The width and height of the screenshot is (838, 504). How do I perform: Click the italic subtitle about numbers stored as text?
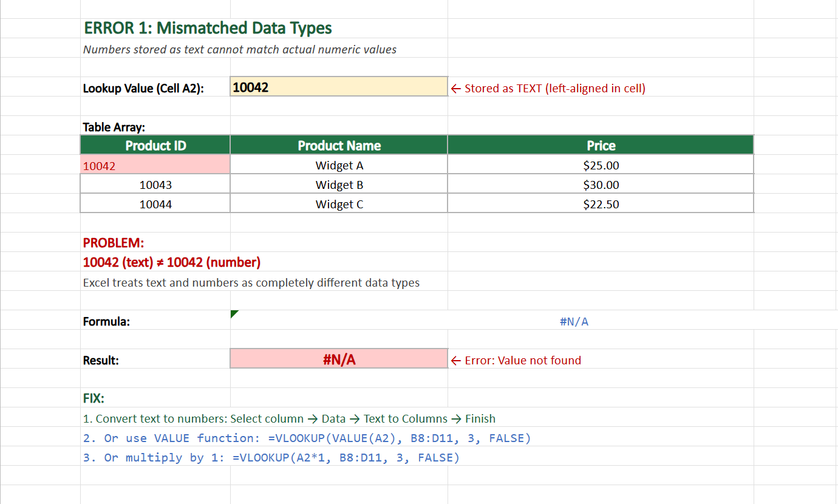click(240, 50)
